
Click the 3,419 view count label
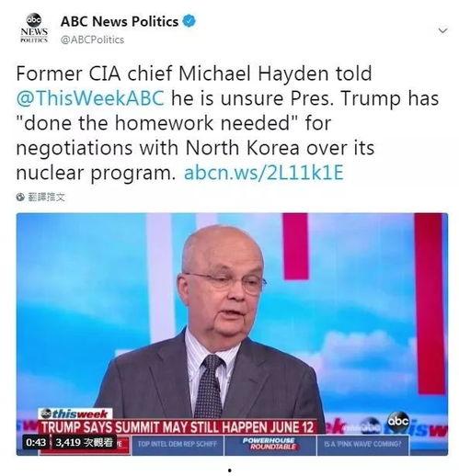click(x=84, y=442)
